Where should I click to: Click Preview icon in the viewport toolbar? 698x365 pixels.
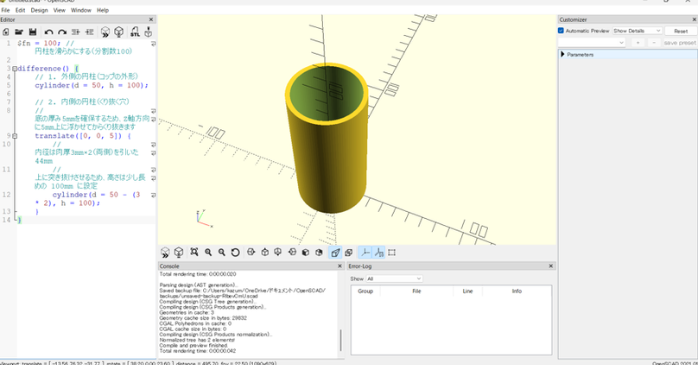[165, 253]
